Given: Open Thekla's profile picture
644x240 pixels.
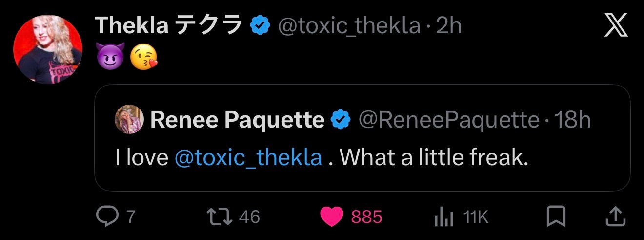Looking at the screenshot, I should point(47,49).
